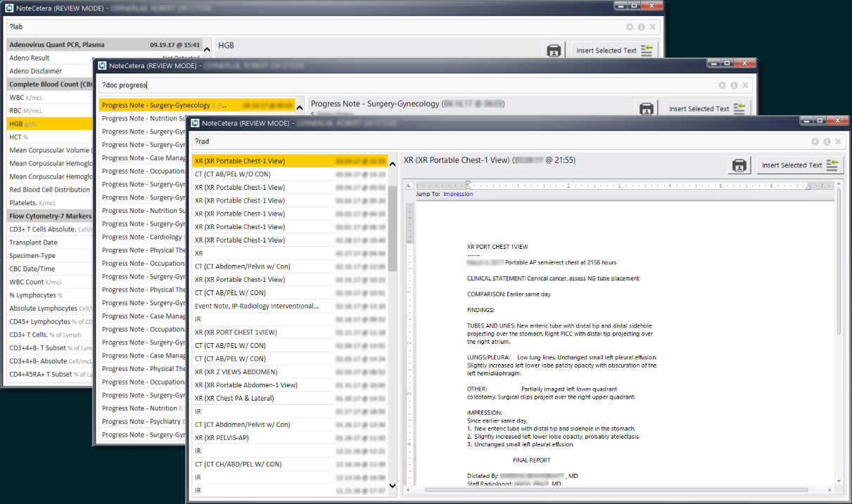Select CT (CT AB/PEL W/O CON) study
852x504 pixels.
point(233,174)
